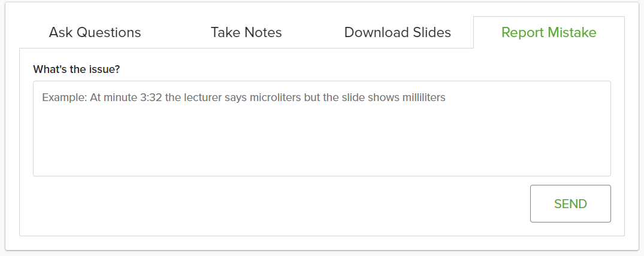Switch to the Ask Questions tab
644x256 pixels.
click(95, 32)
